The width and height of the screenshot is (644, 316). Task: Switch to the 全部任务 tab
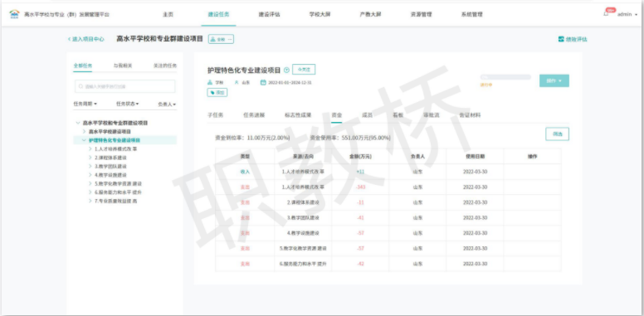pos(82,66)
